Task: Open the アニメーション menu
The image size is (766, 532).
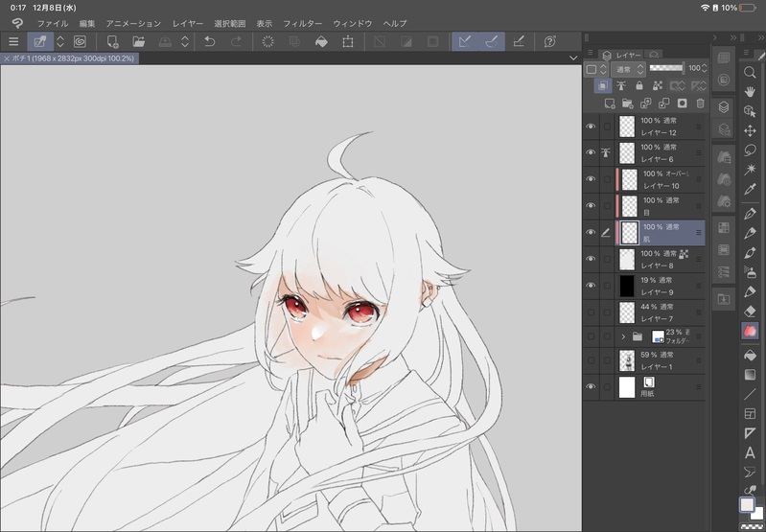Action: point(133,23)
